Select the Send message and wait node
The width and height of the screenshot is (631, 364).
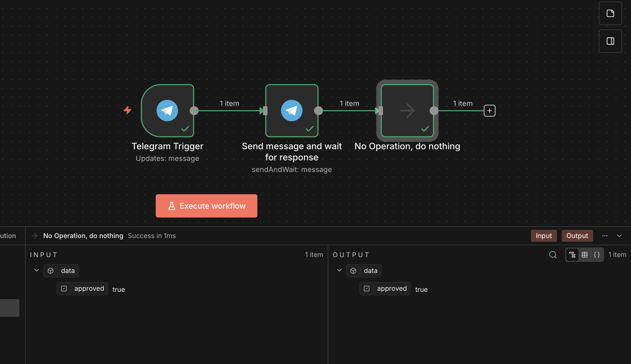tap(292, 110)
